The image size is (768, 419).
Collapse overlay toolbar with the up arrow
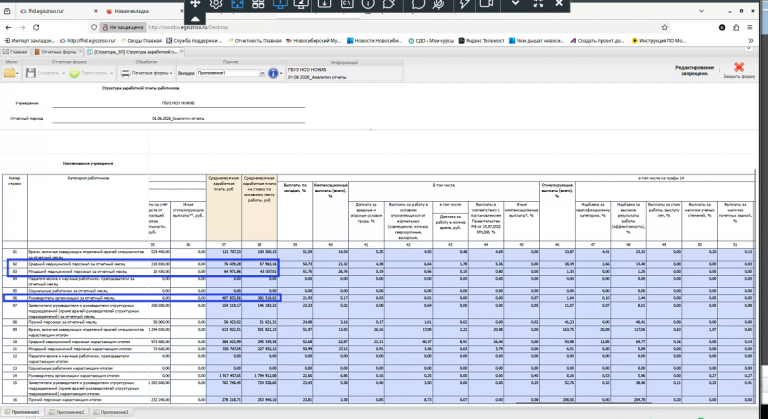click(x=195, y=19)
